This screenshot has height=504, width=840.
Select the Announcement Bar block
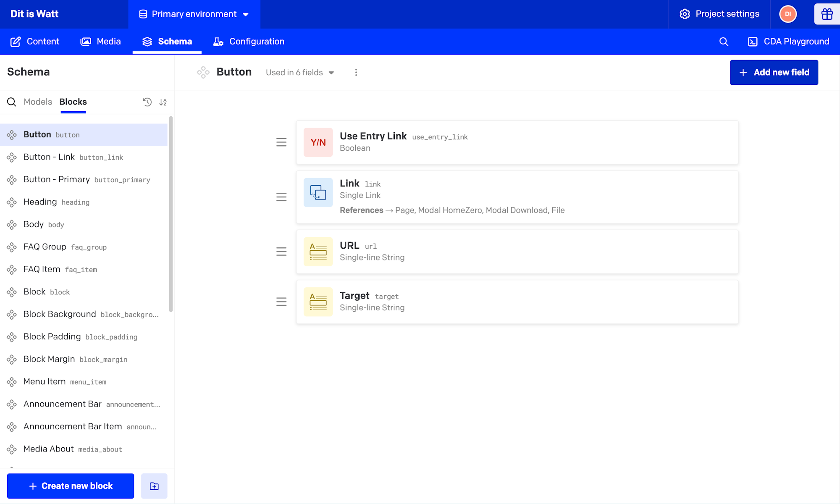(x=84, y=404)
